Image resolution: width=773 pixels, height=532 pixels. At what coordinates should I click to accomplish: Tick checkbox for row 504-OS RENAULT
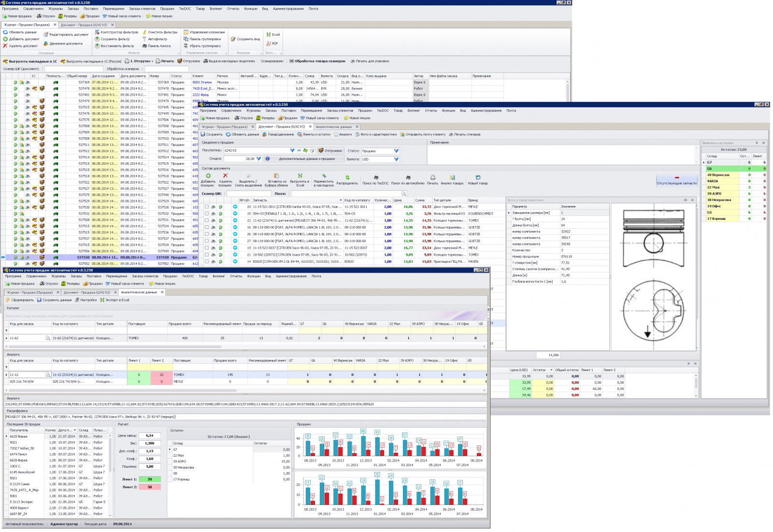click(x=207, y=214)
